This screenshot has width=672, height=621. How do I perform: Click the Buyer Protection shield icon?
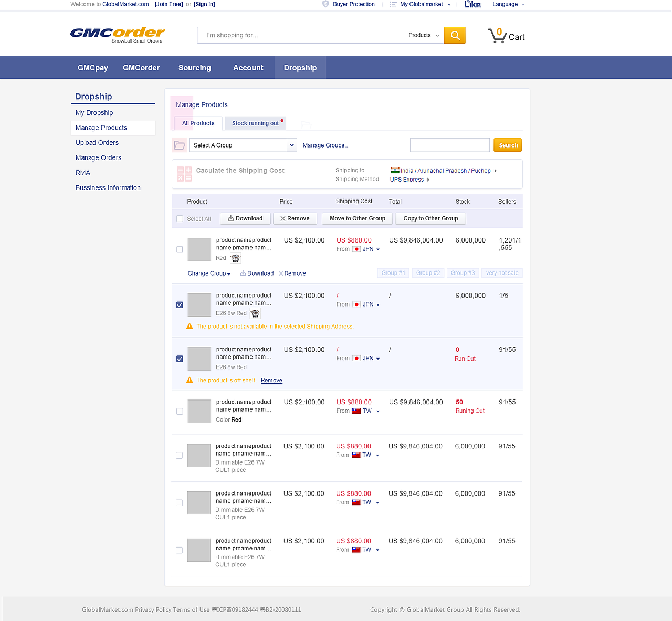coord(325,4)
